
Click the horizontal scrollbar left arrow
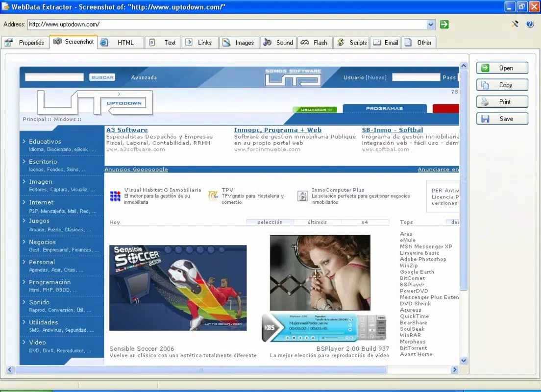[x=10, y=369]
